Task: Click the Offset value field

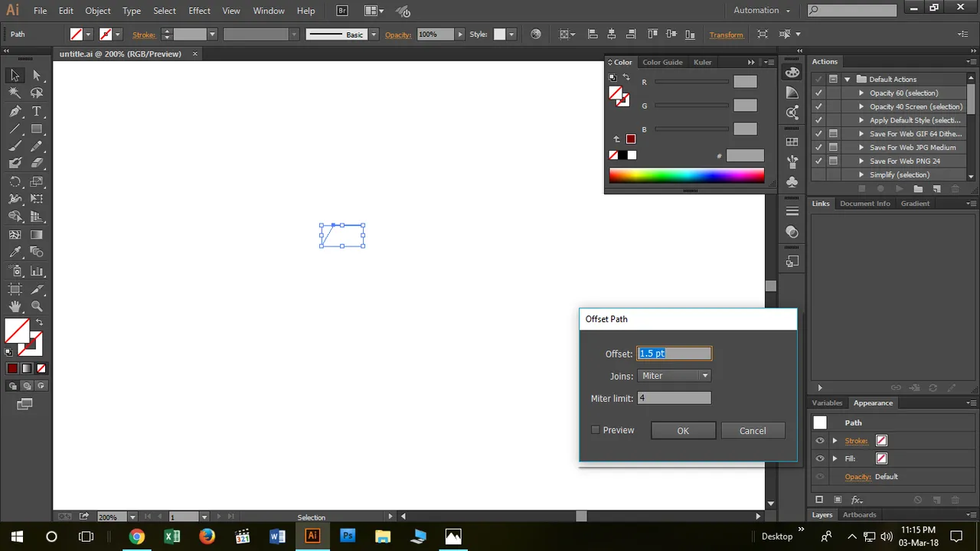Action: 674,354
